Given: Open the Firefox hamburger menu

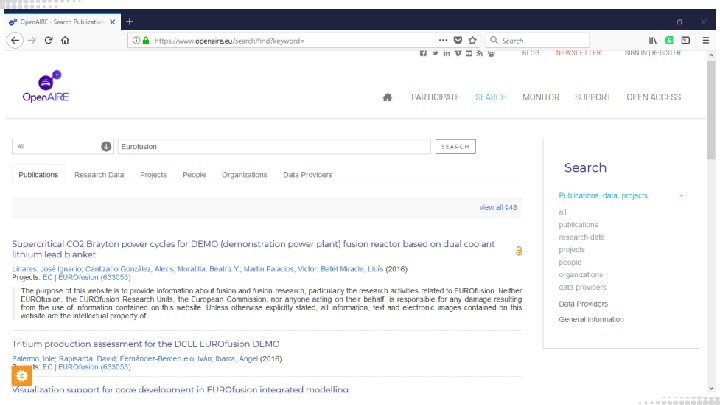Looking at the screenshot, I should point(706,40).
